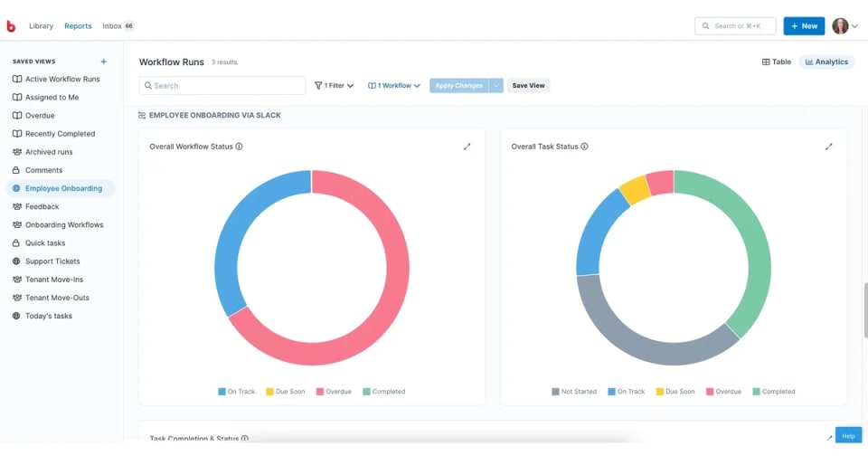The image size is (868, 456).
Task: Click the Save View button
Action: point(528,86)
